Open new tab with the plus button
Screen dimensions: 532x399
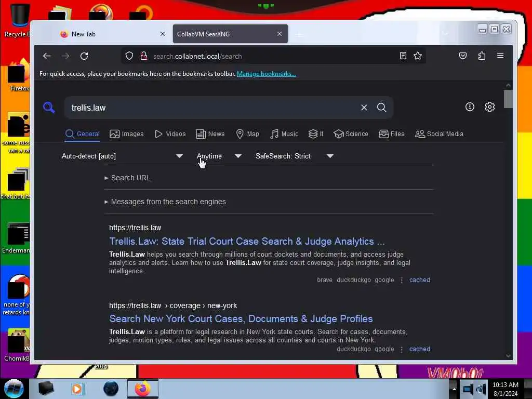(x=299, y=34)
